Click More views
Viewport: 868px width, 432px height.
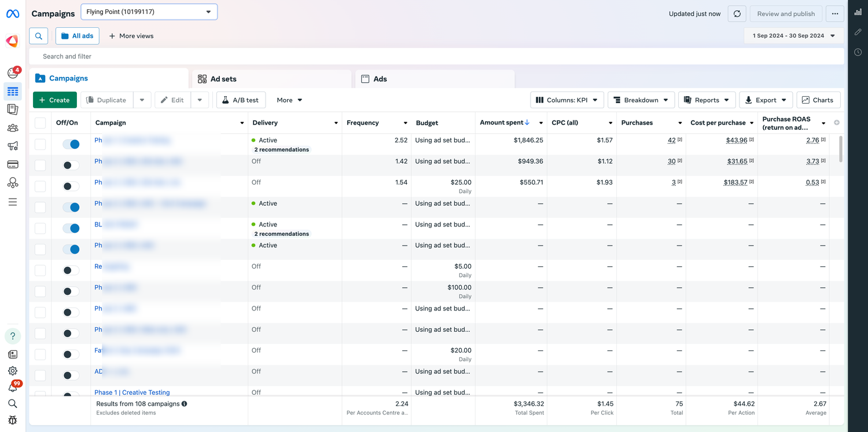131,36
